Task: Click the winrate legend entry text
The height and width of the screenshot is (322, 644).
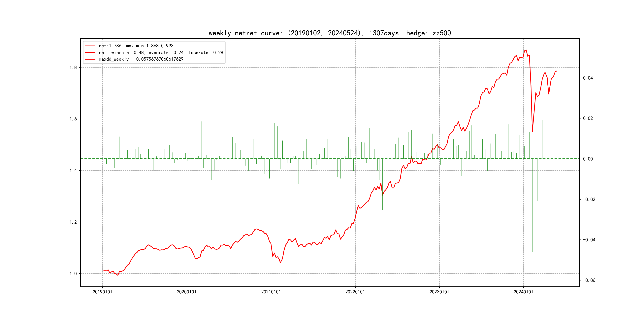Action: 161,53
